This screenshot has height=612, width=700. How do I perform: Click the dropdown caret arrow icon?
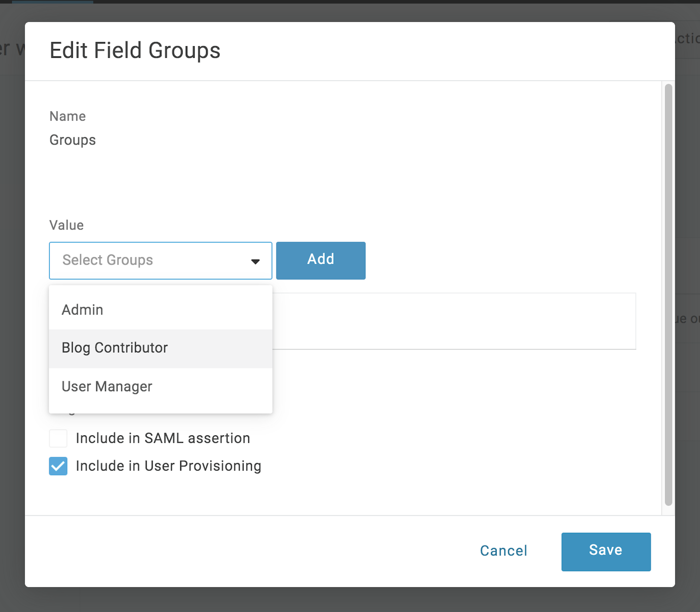[x=255, y=261]
